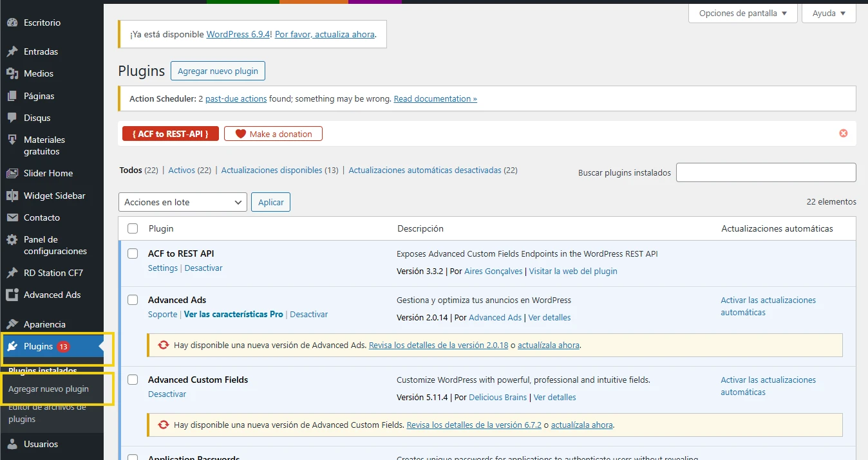
Task: Select the Advanced Ads plugin checkbox
Action: tap(132, 300)
